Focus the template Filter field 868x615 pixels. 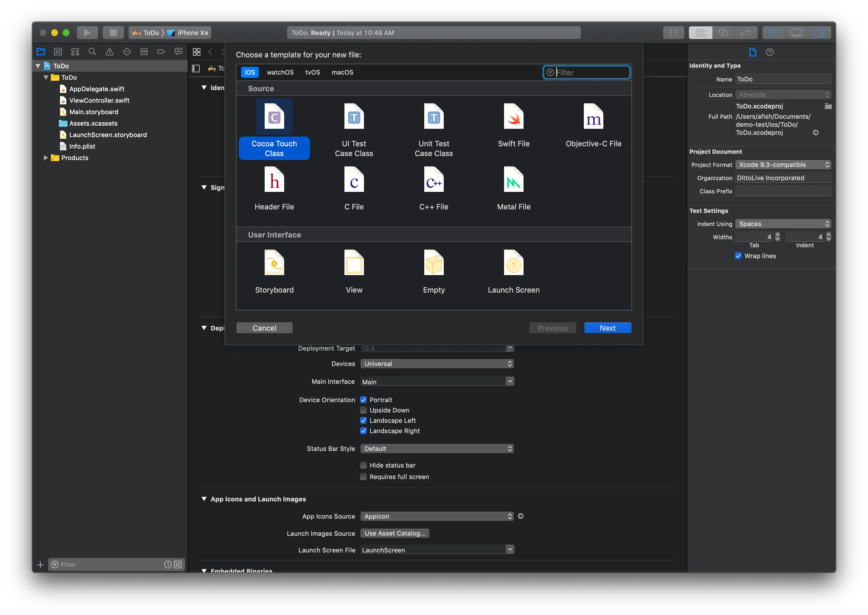pyautogui.click(x=586, y=72)
